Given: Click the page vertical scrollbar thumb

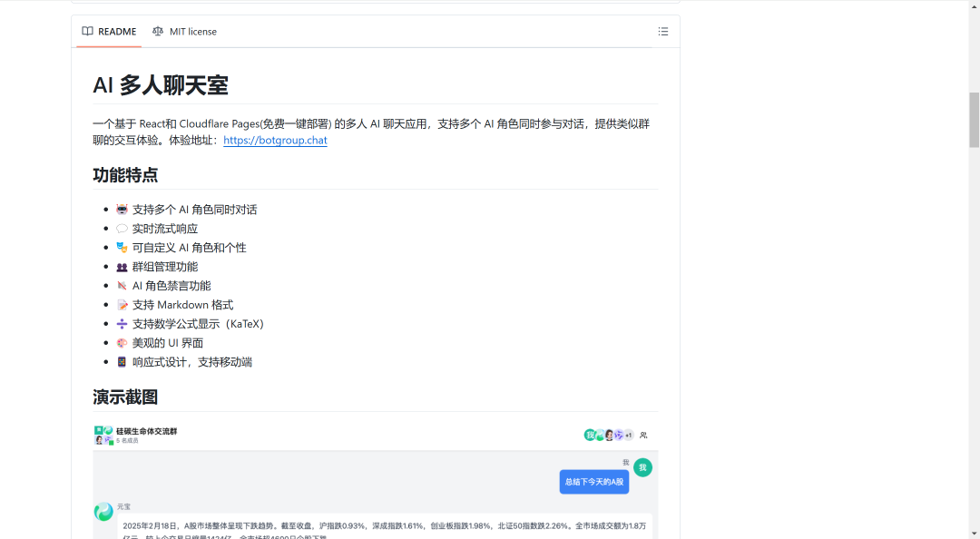Looking at the screenshot, I should coord(975,120).
